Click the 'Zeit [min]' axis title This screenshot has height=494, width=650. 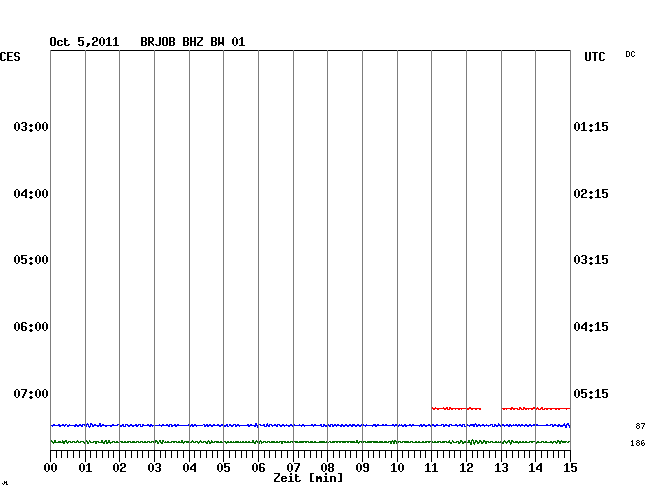(x=308, y=478)
